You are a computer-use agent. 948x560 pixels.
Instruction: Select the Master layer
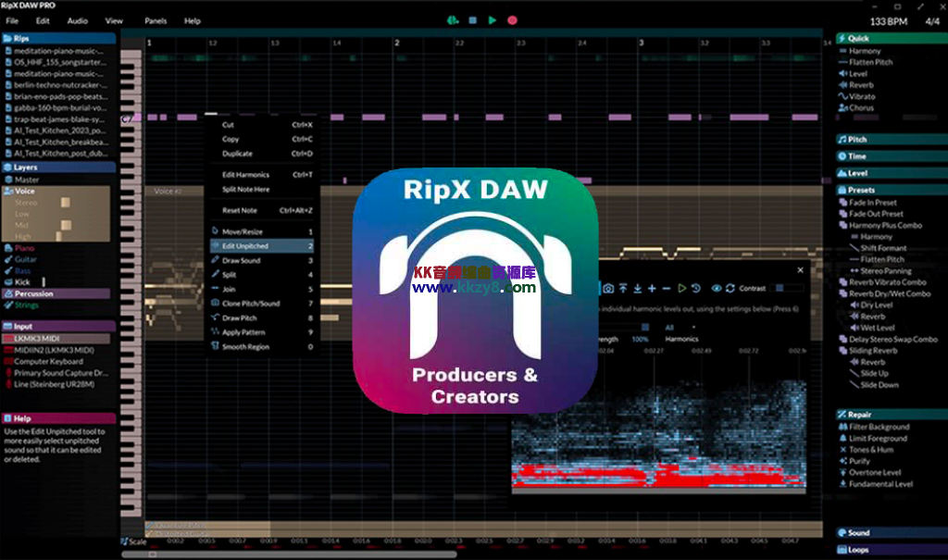point(27,180)
